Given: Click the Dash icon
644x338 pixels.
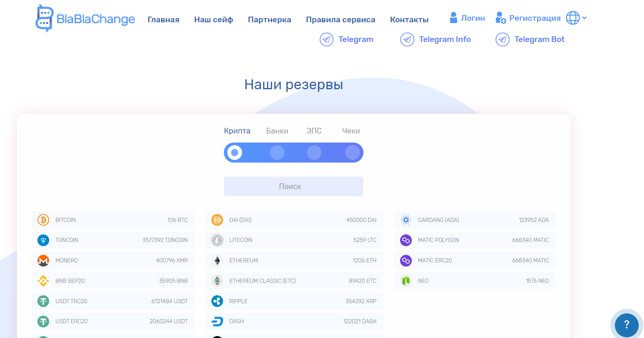Looking at the screenshot, I should 217,321.
